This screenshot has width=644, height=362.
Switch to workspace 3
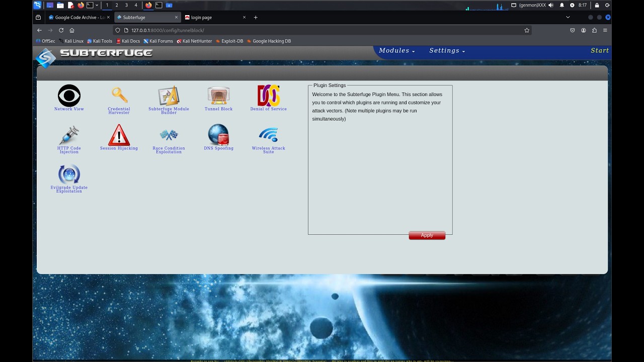(126, 5)
